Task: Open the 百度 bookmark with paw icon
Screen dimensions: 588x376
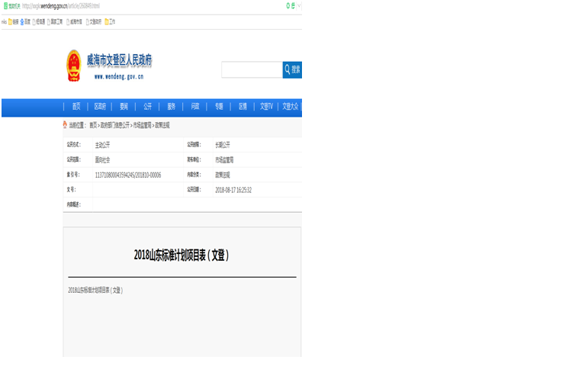Action: coord(26,21)
